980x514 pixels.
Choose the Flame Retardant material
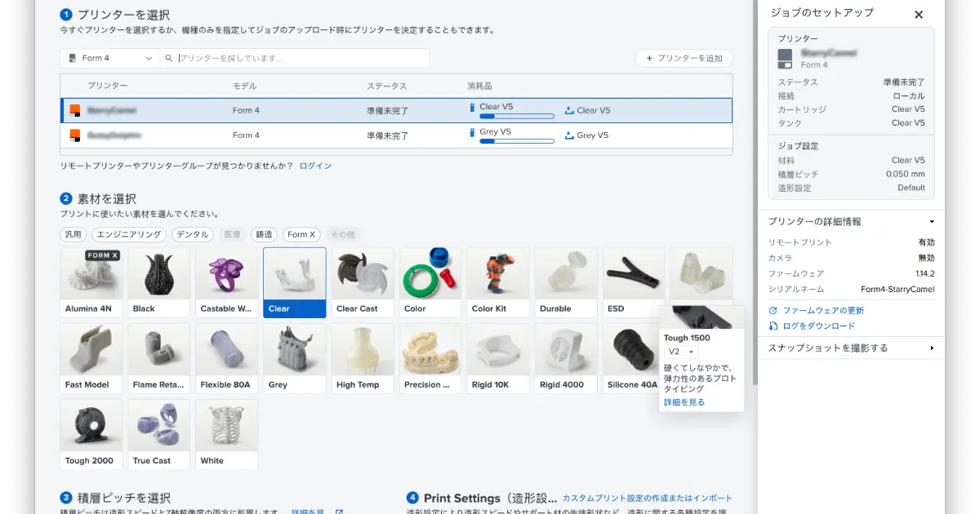[x=159, y=358]
